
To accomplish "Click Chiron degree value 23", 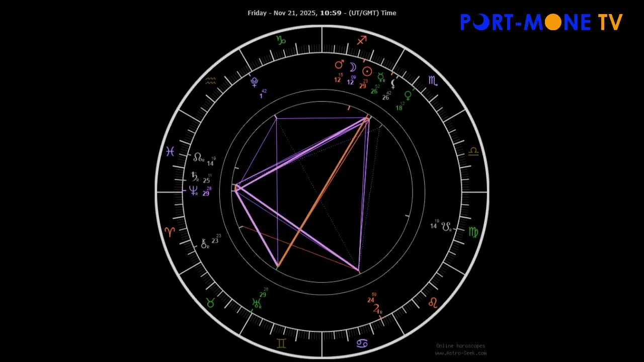I will 215,241.
